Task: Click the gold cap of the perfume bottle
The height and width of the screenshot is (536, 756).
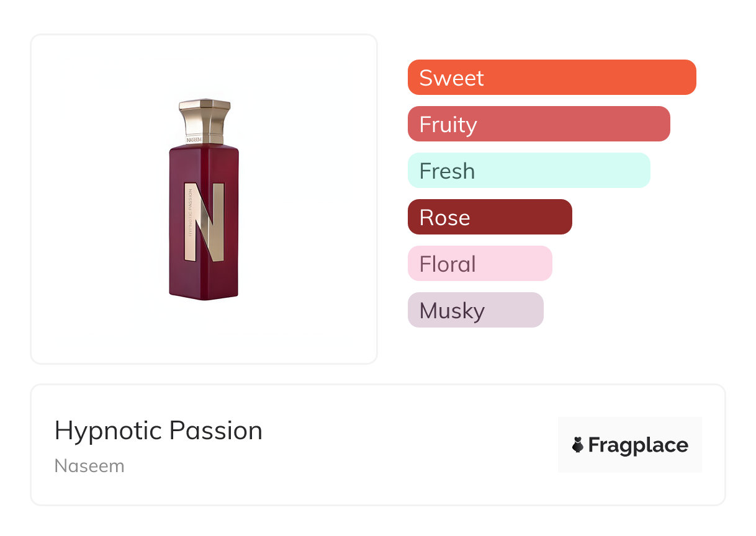Action: pyautogui.click(x=204, y=118)
